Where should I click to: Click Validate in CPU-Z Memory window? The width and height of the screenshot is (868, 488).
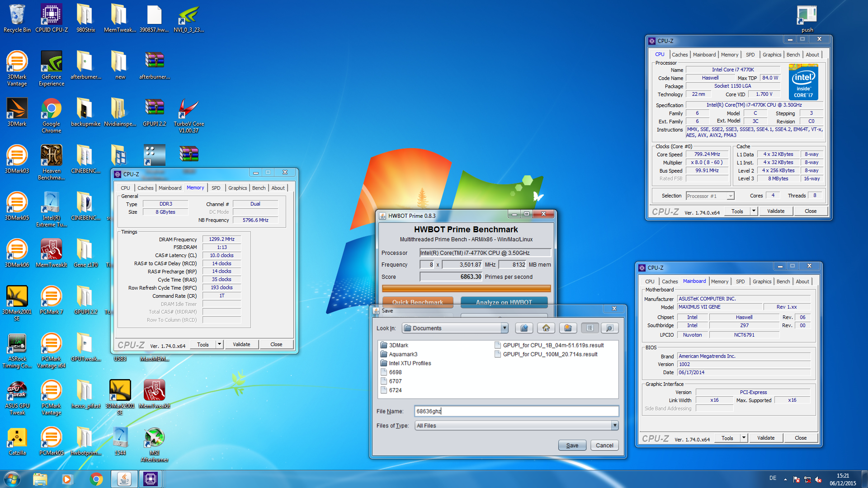tap(241, 344)
